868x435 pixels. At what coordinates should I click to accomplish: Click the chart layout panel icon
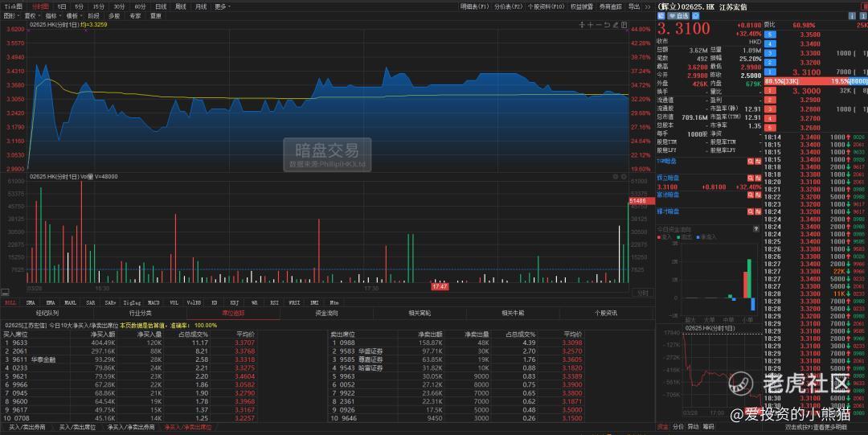point(624,25)
